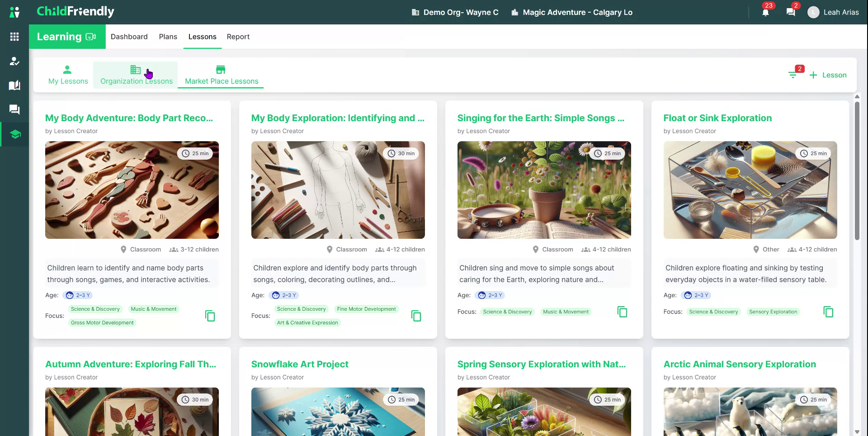Viewport: 868px width, 436px height.
Task: Click the 30 min badge on My Body Exploration
Action: point(401,154)
